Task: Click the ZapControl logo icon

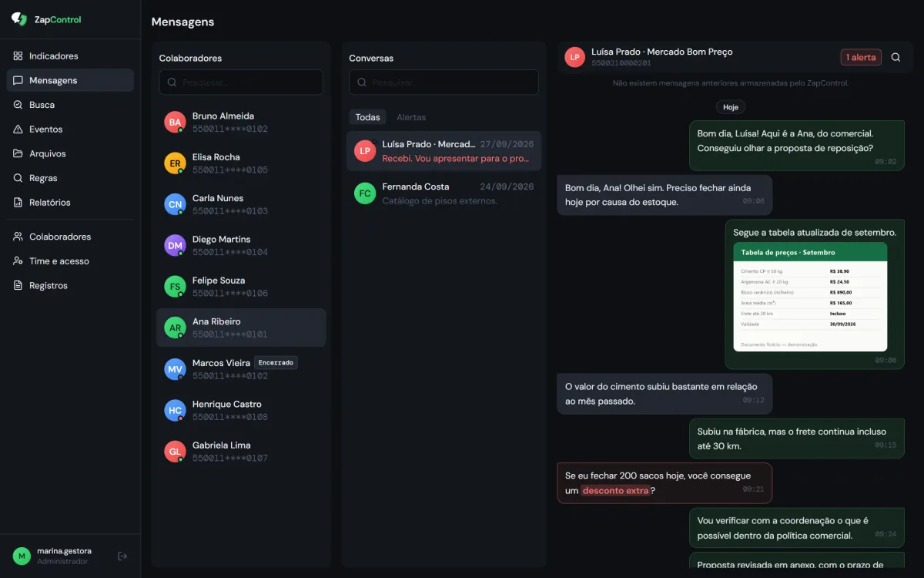Action: tap(19, 19)
